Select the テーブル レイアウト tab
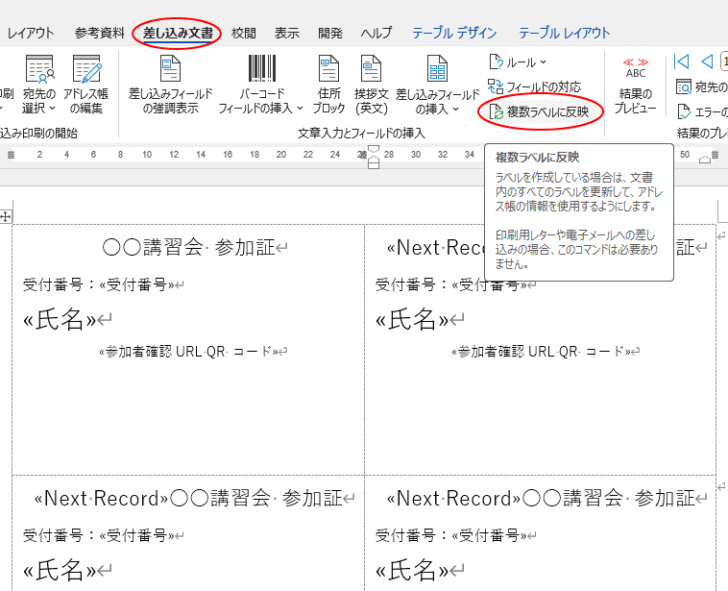728x591 pixels. pos(564,33)
